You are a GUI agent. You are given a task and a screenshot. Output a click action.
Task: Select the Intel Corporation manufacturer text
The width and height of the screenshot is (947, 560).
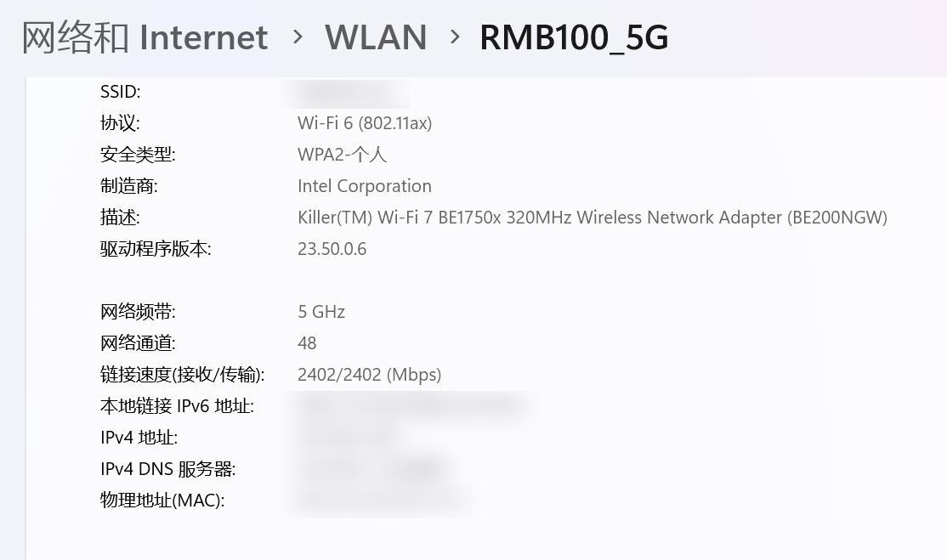[365, 186]
